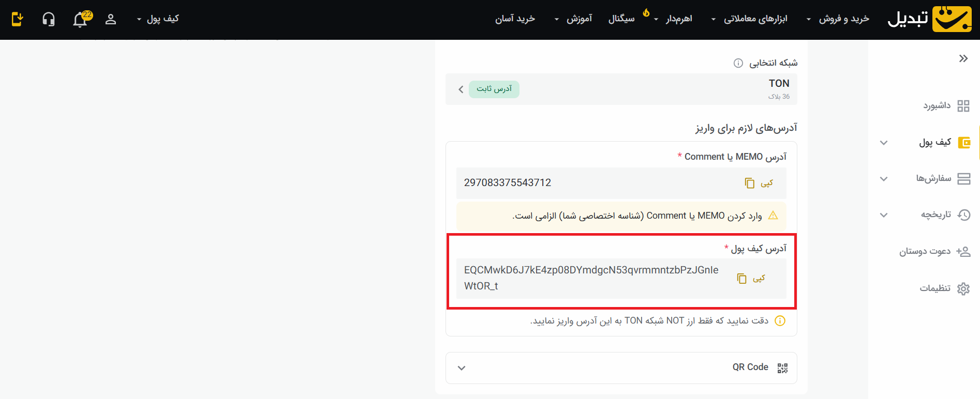Click the info icon beside شبکه انتخابی
The height and width of the screenshot is (399, 980).
point(738,63)
